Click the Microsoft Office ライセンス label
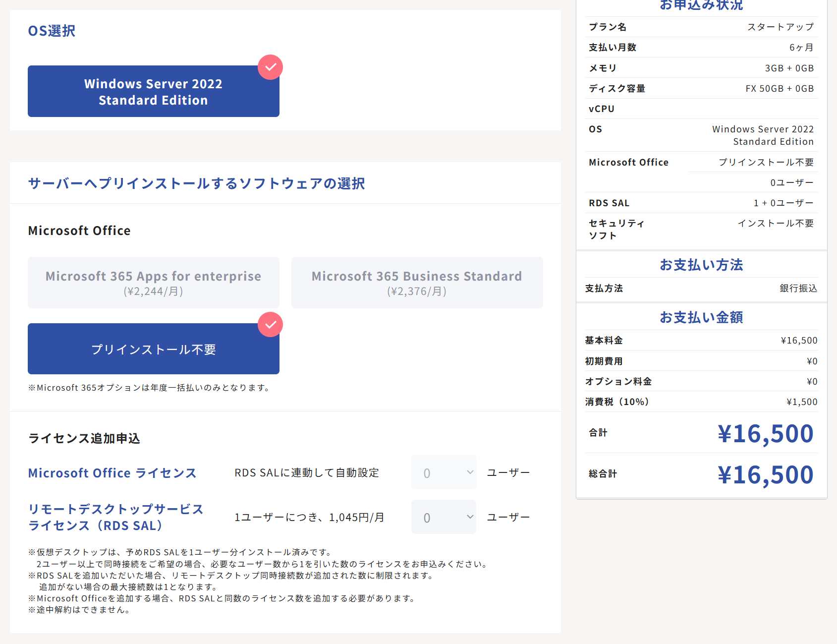Viewport: 837px width, 644px height. (x=112, y=473)
